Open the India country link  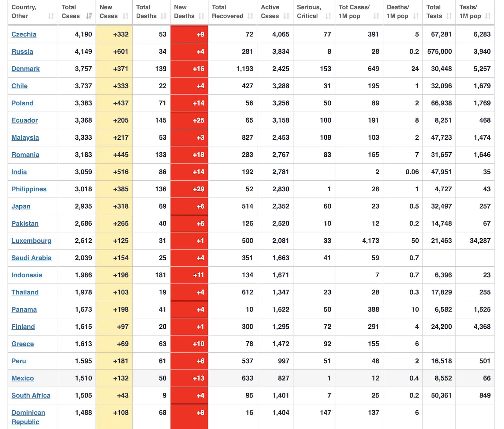point(19,172)
